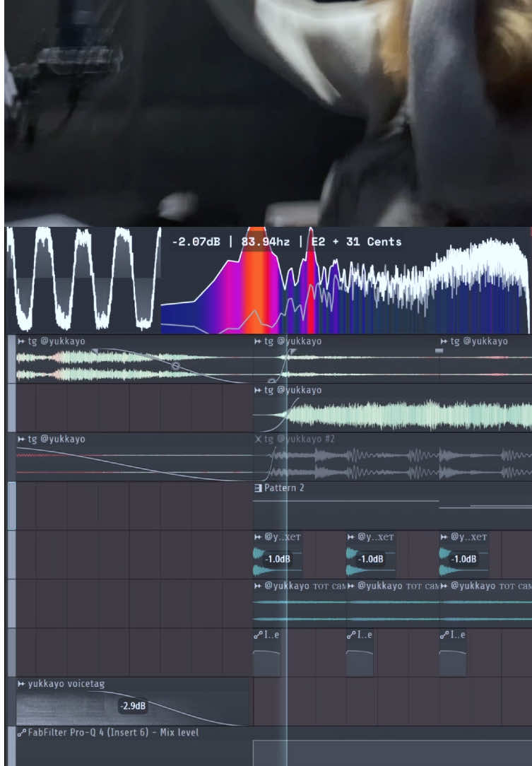Click automation icon of third l..e clip
532x766 pixels.
[x=444, y=635]
